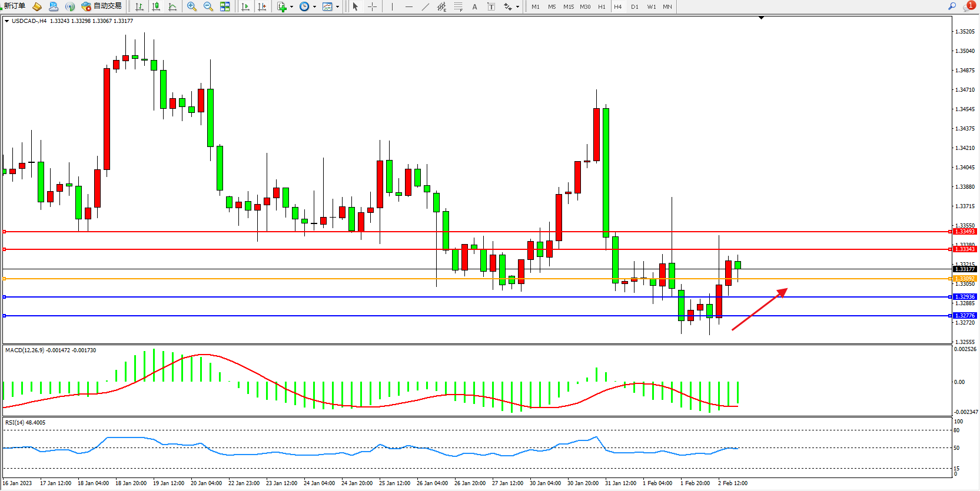The height and width of the screenshot is (491, 980).
Task: Open the search magnifier in top right
Action: tap(952, 6)
